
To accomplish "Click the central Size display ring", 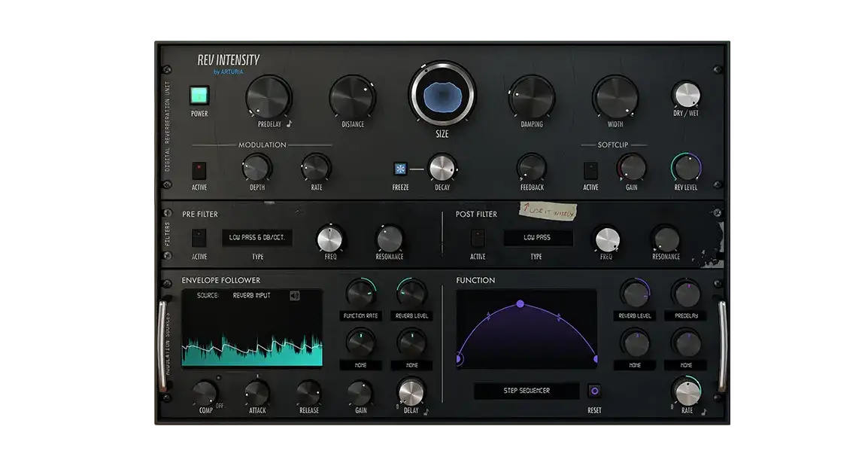I will 442,95.
